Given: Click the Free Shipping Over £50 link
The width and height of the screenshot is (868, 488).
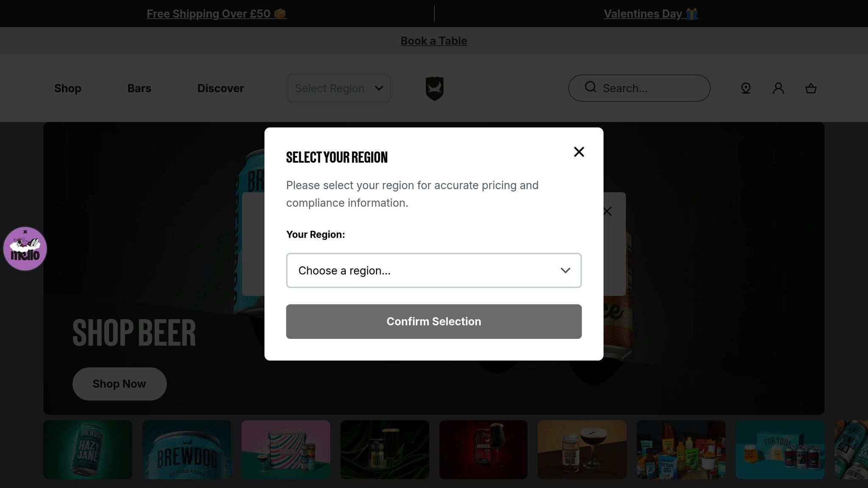Looking at the screenshot, I should click(x=217, y=14).
